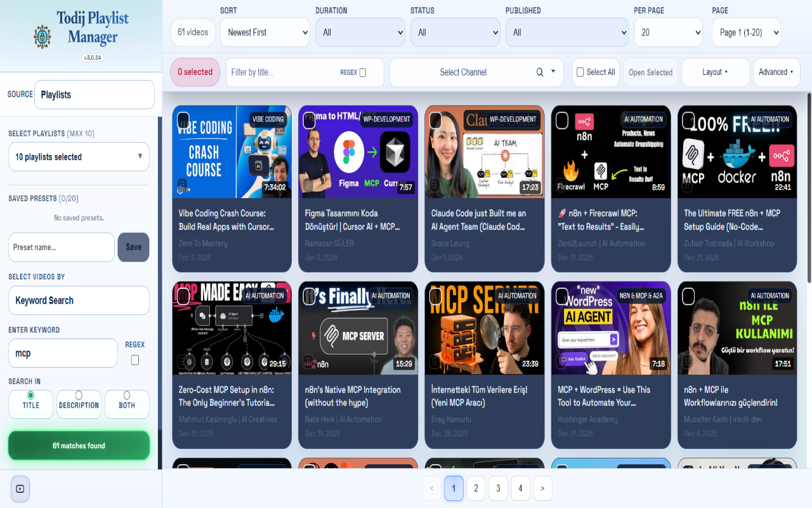
Task: Check the MCP + WordPress video checkbox
Action: (561, 297)
